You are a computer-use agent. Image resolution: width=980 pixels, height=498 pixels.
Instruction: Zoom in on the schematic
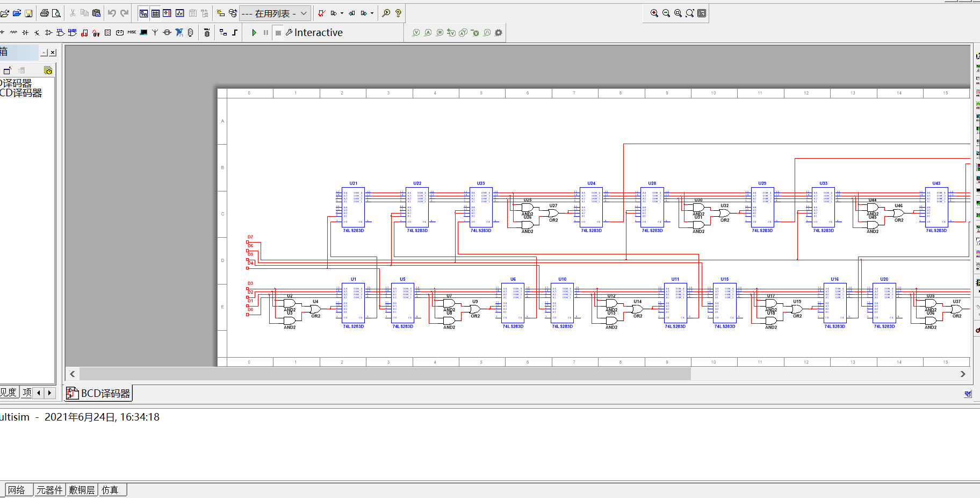[654, 13]
